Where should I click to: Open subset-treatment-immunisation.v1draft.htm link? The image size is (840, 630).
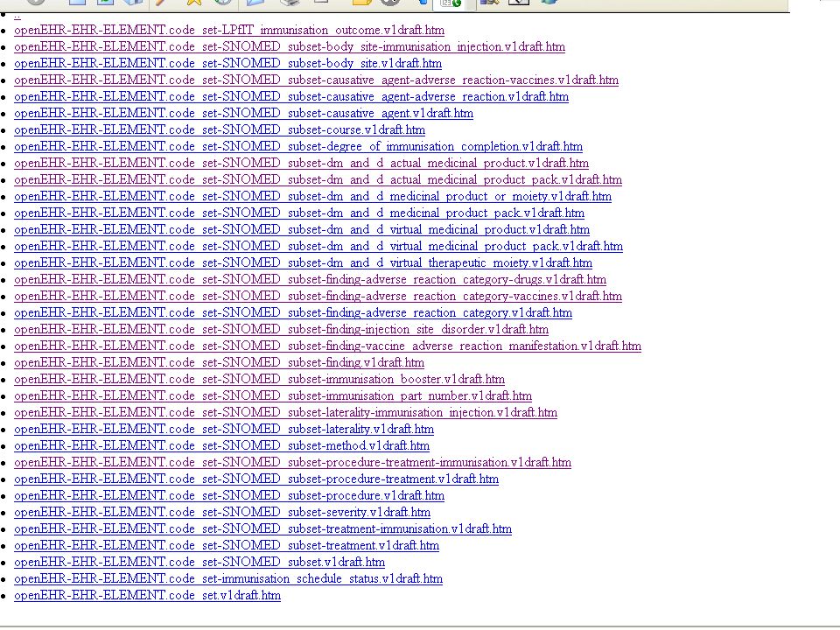(263, 528)
